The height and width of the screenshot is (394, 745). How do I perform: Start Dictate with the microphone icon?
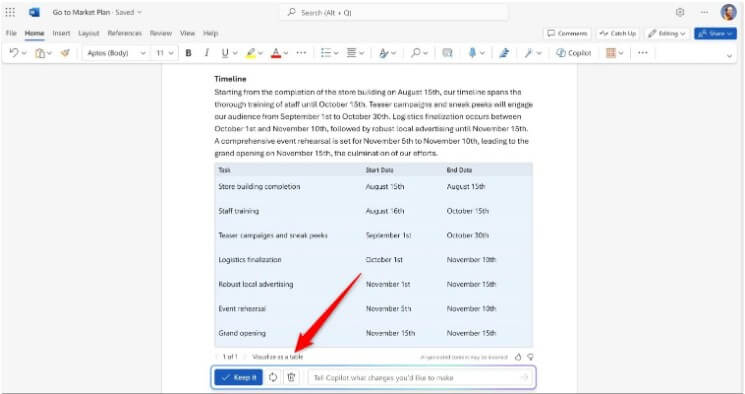[x=472, y=53]
